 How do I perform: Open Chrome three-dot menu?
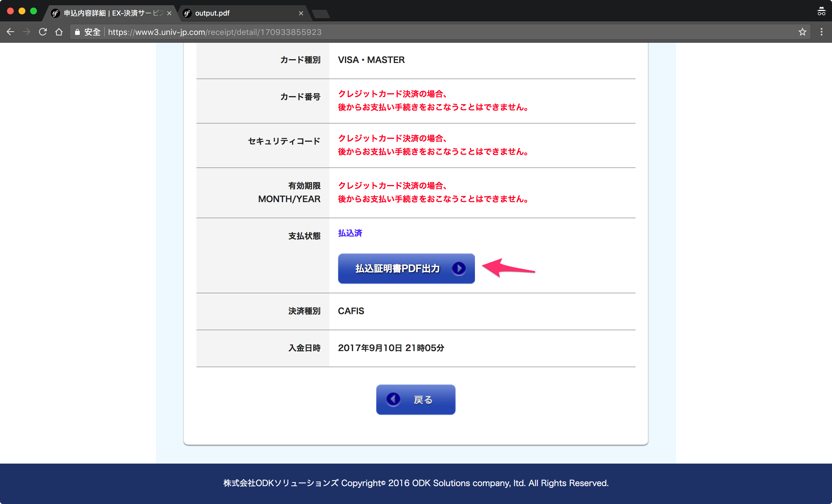821,32
